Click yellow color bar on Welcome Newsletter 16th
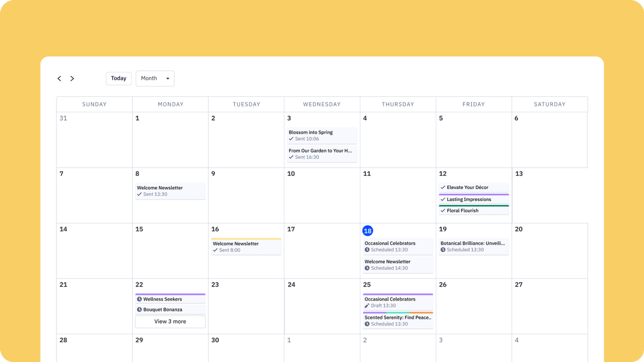The image size is (644, 362). [x=246, y=239]
